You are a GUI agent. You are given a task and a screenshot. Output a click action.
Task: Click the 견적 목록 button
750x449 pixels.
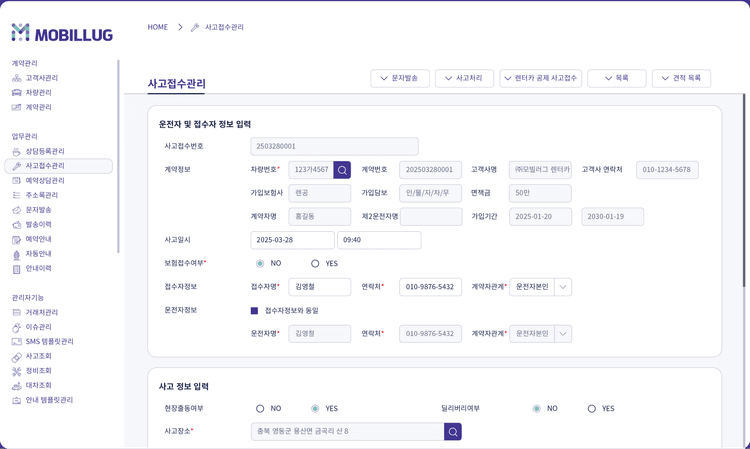pyautogui.click(x=681, y=78)
